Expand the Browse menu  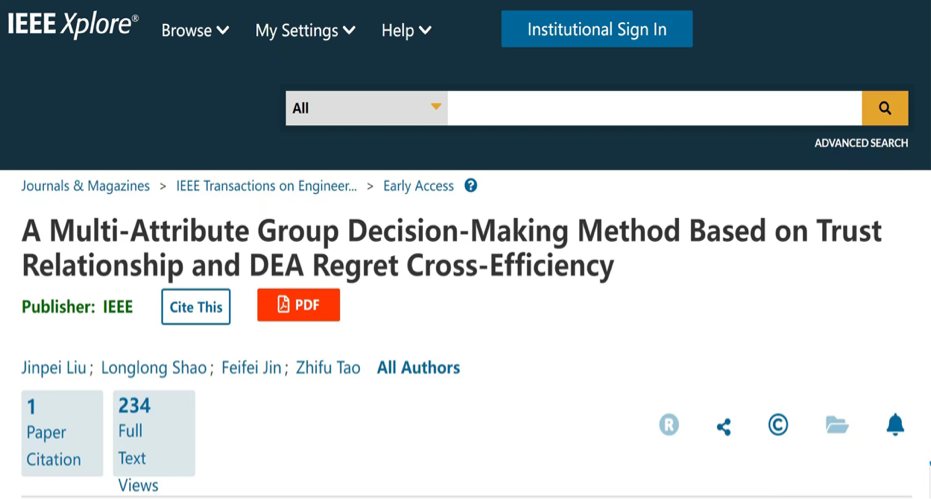(195, 31)
